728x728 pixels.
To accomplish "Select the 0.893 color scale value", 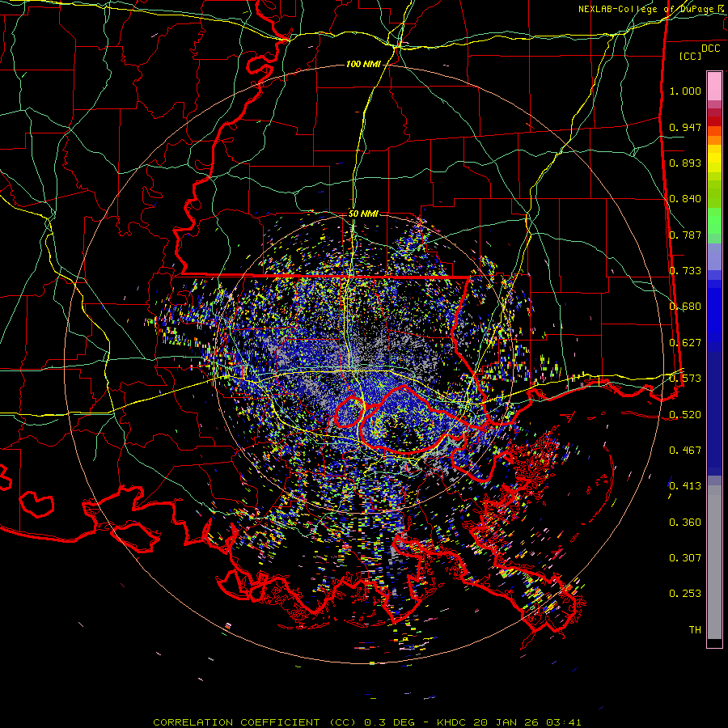I will pos(685,163).
